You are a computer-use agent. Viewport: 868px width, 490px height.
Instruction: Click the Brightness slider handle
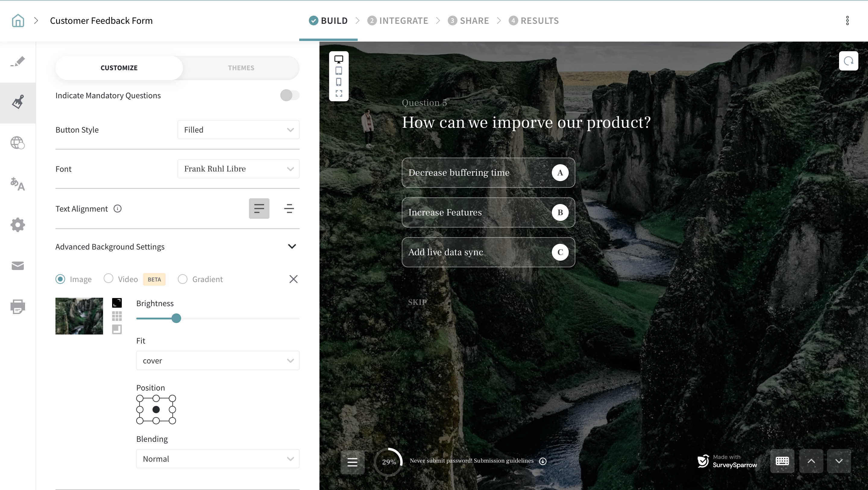tap(176, 318)
